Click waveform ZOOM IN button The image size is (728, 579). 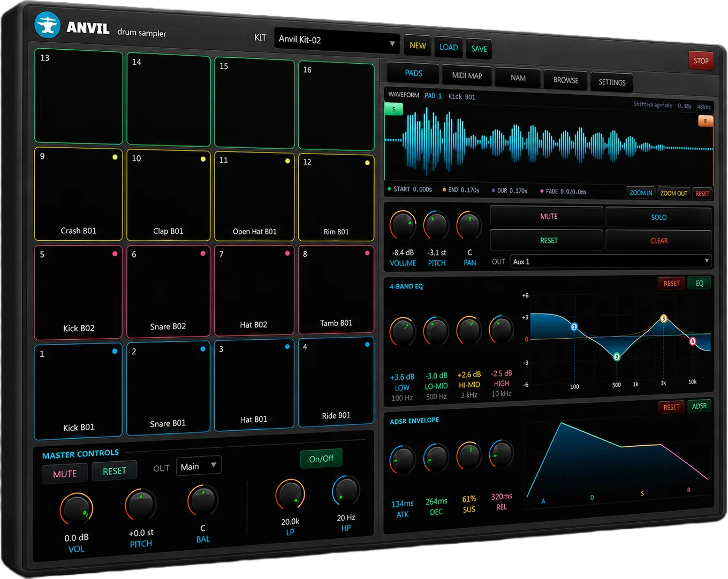click(x=641, y=193)
